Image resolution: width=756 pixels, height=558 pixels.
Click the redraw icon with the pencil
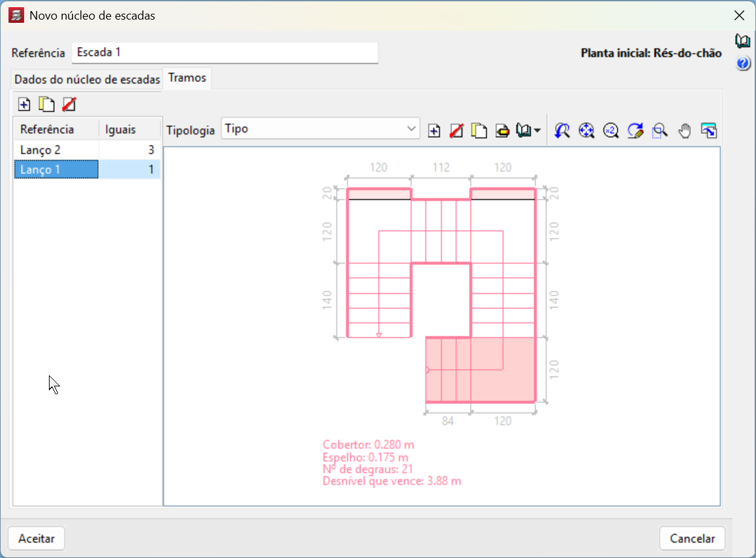click(x=635, y=131)
